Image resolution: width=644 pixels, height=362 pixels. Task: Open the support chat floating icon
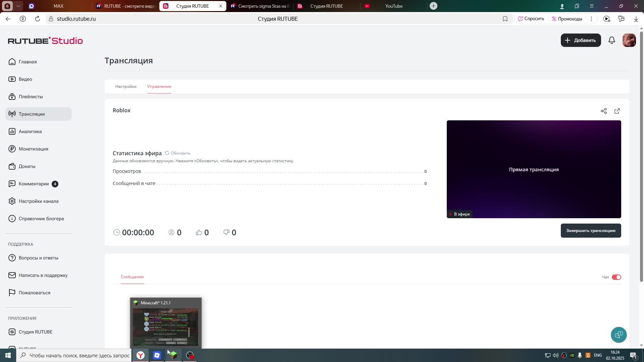click(619, 335)
